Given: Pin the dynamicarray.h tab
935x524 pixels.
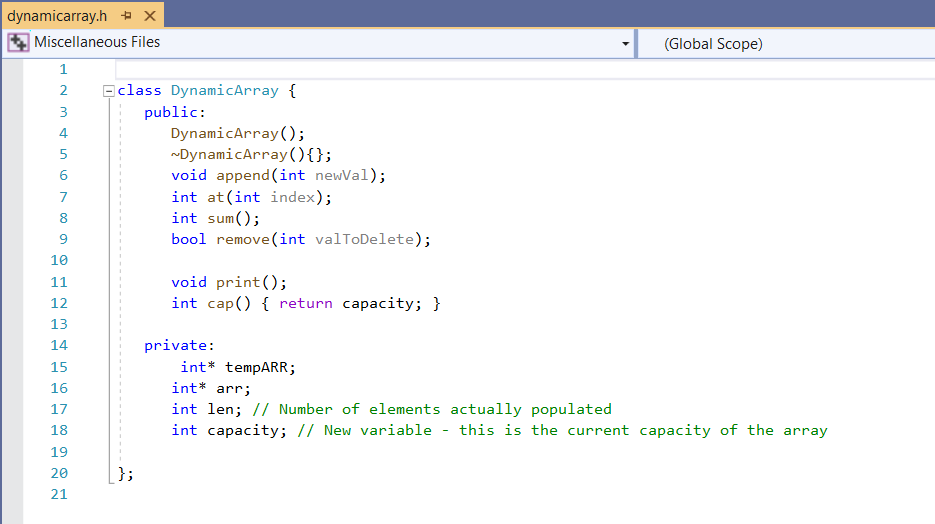Looking at the screenshot, I should point(126,16).
